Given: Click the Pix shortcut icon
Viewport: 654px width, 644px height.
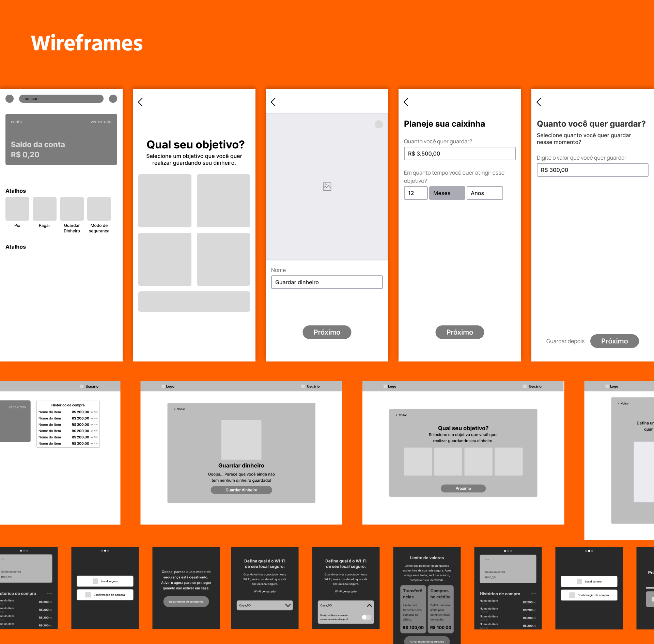Looking at the screenshot, I should [17, 209].
